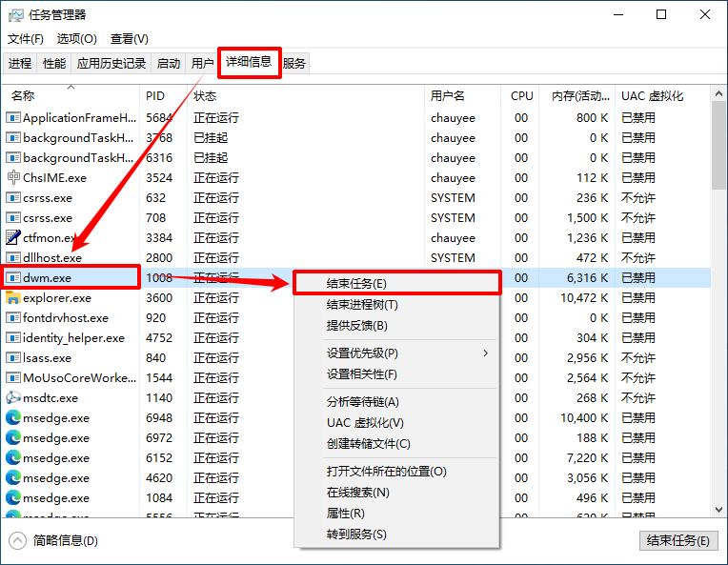Click the dwm.exe process icon

13,277
